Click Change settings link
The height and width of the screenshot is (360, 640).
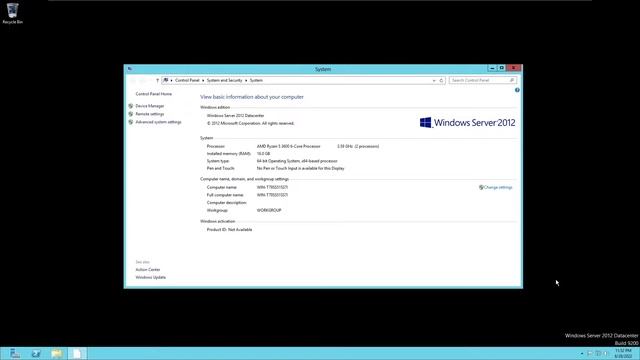coord(498,187)
